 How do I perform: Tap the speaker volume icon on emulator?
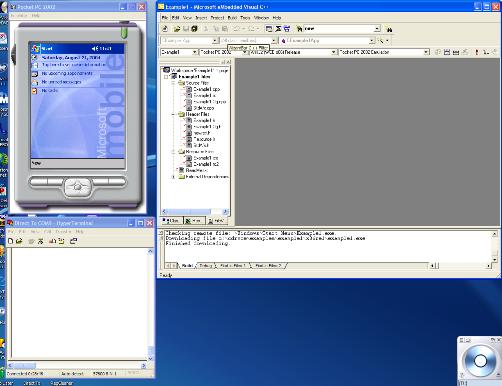(x=95, y=49)
